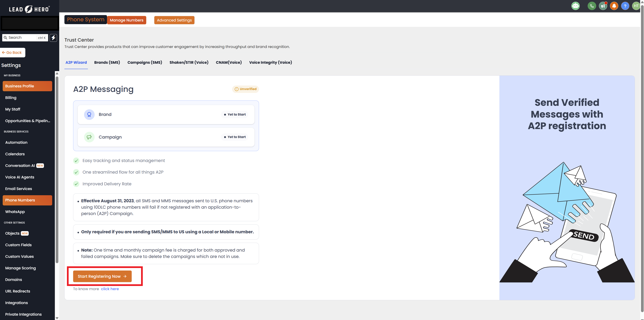The width and height of the screenshot is (644, 320).
Task: Click Start Registering Now button
Action: click(102, 276)
